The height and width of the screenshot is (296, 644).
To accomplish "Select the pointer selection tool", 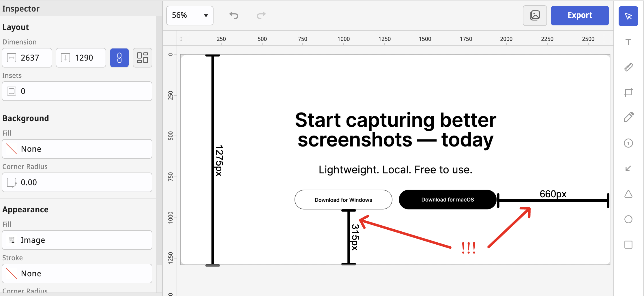I will coord(628,16).
